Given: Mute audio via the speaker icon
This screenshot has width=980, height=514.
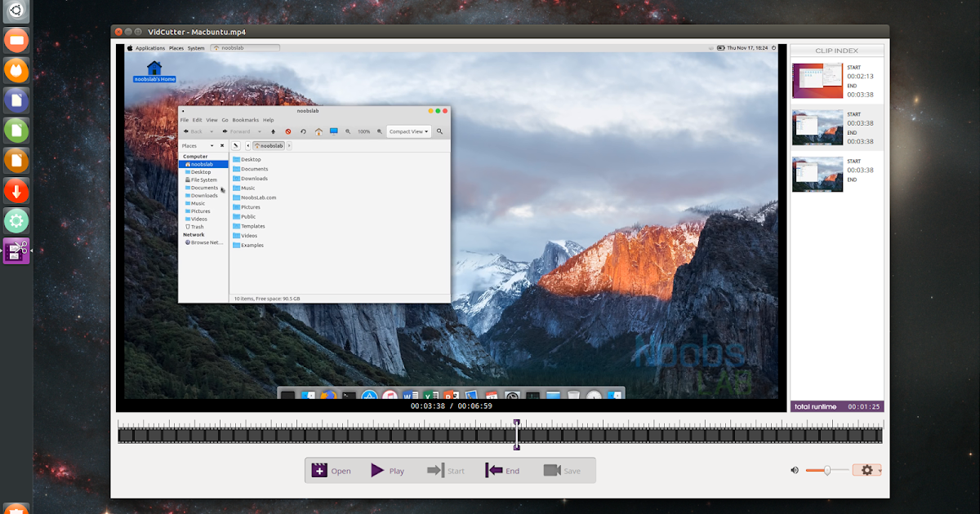Looking at the screenshot, I should 795,470.
